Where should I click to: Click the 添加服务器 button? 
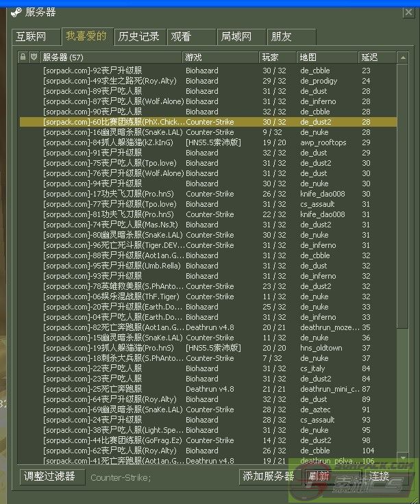click(269, 476)
